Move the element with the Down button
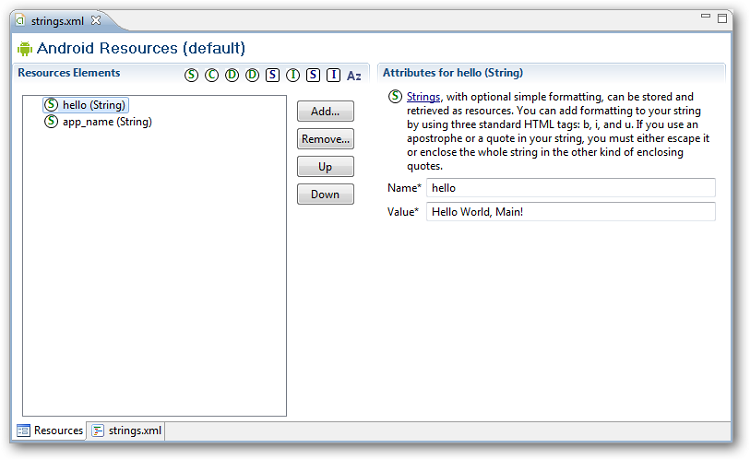The width and height of the screenshot is (750, 460). (x=325, y=195)
